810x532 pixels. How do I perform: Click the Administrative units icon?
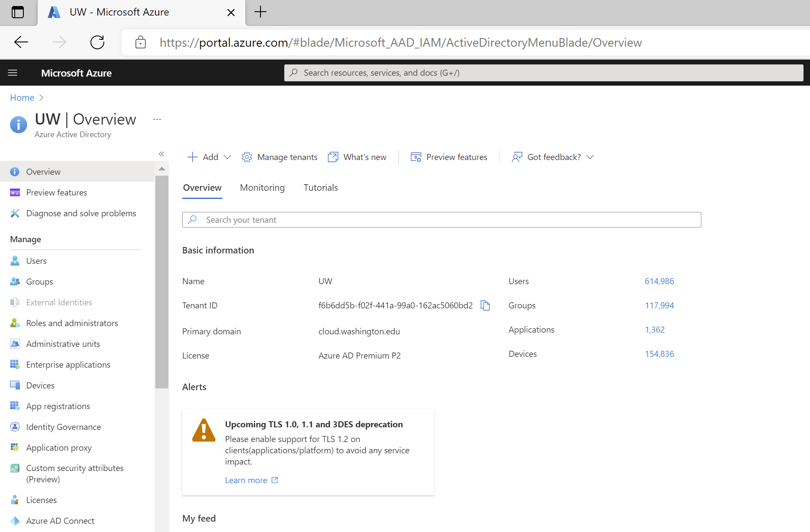(x=15, y=344)
